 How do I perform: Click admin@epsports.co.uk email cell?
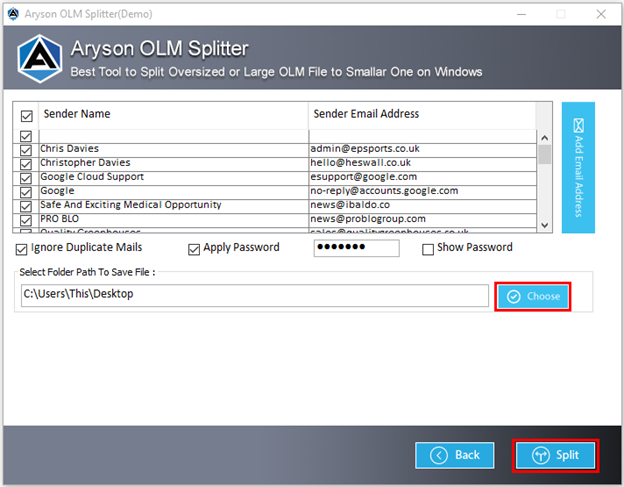(423, 149)
